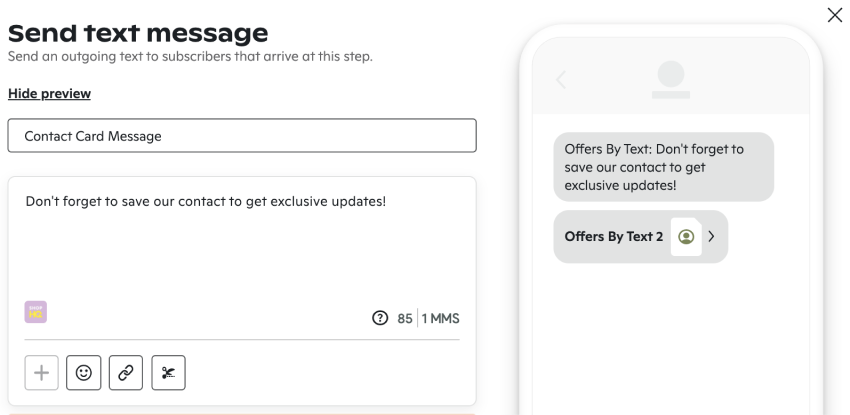
Task: Insert a link with chain icon
Action: 126,373
